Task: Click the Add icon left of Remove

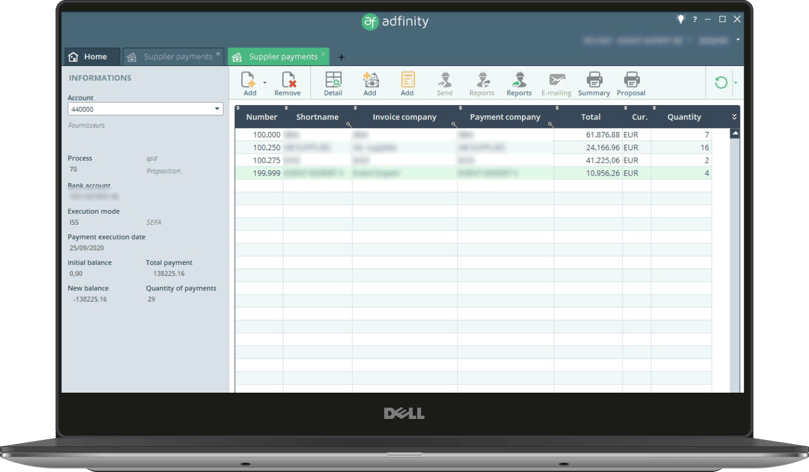Action: click(249, 80)
